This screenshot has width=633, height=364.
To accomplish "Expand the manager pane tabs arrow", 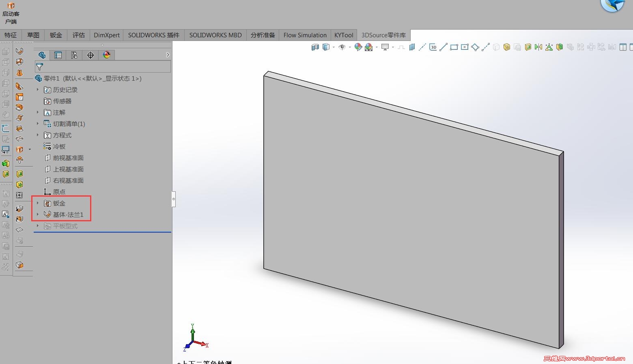I will [x=168, y=55].
